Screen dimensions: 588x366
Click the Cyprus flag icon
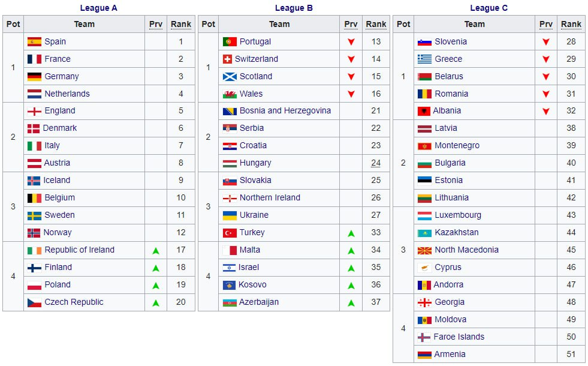[x=424, y=268]
